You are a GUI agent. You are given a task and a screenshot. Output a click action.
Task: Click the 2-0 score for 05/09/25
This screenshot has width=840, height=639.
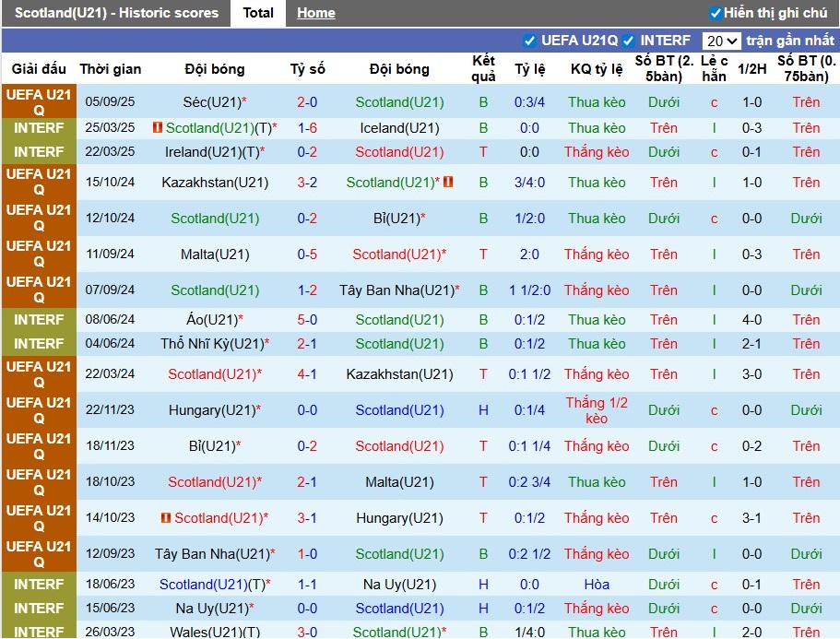(x=307, y=101)
